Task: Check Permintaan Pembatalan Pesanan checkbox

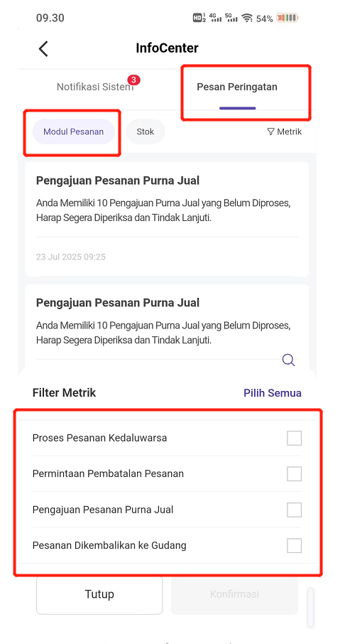Action: [294, 473]
